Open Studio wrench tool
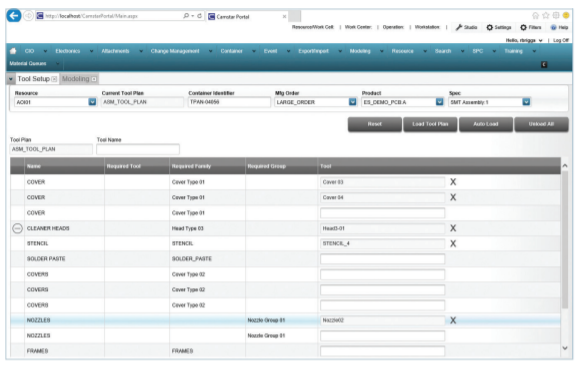Screen dimensions: 580x371 (x=466, y=27)
